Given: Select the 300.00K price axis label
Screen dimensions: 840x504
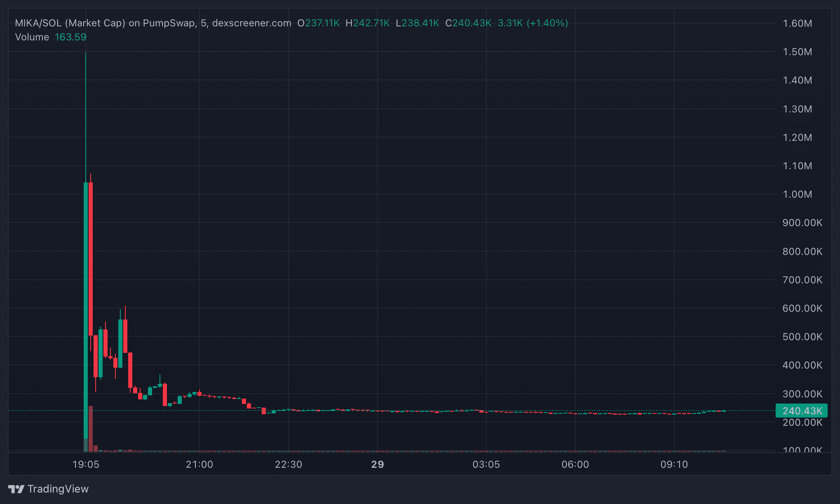Looking at the screenshot, I should 802,394.
